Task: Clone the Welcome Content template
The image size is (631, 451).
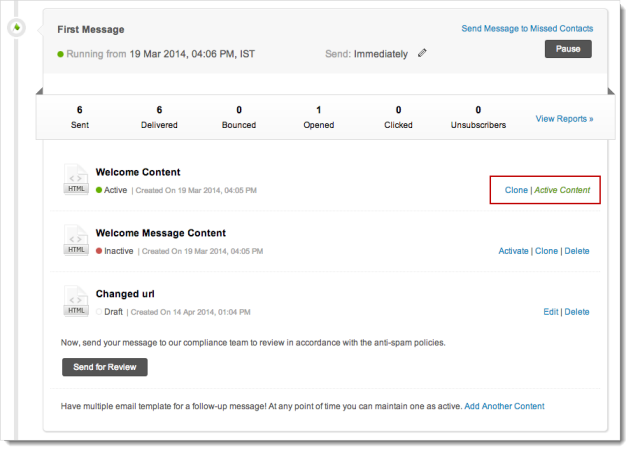Action: click(516, 190)
